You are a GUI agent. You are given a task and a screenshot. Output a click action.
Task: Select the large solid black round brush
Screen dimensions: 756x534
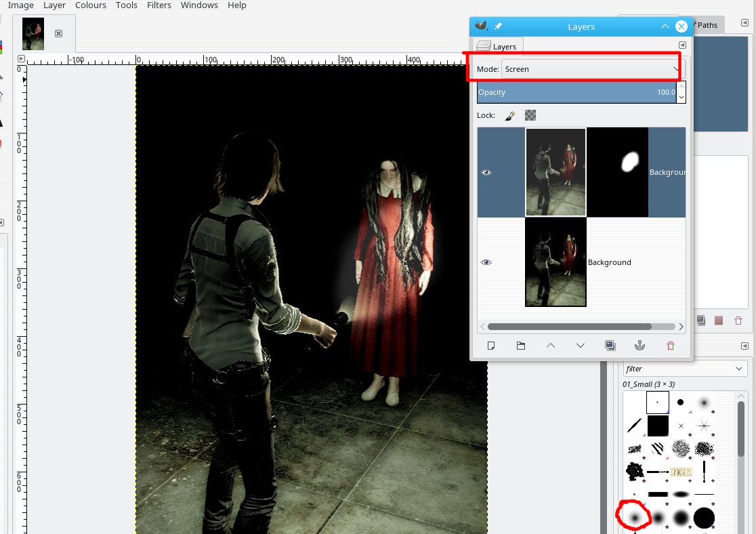[x=704, y=518]
